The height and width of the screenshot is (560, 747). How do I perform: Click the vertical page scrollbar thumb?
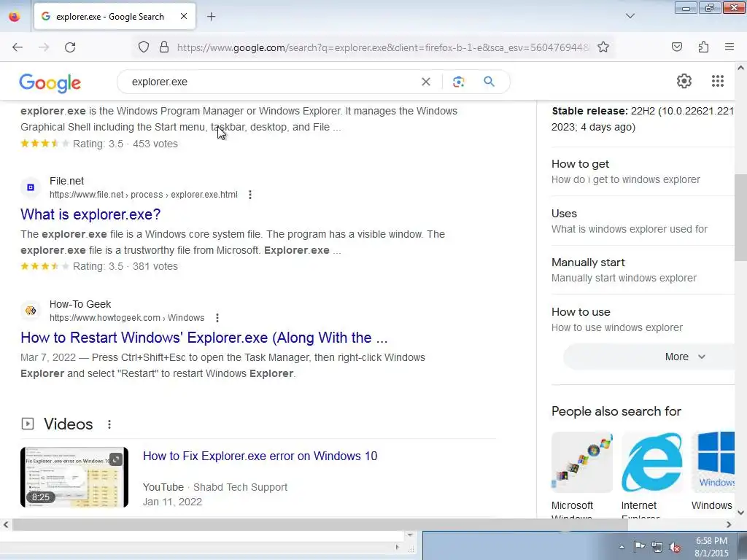point(741,217)
